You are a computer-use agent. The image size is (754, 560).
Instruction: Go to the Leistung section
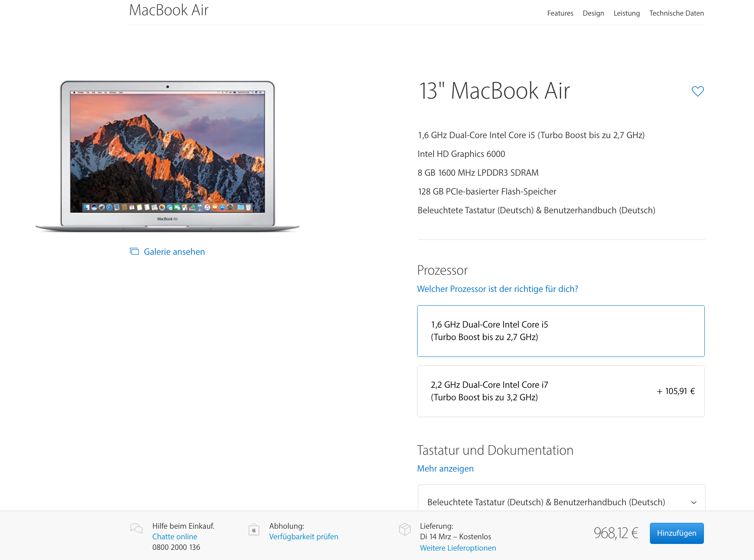(x=626, y=13)
